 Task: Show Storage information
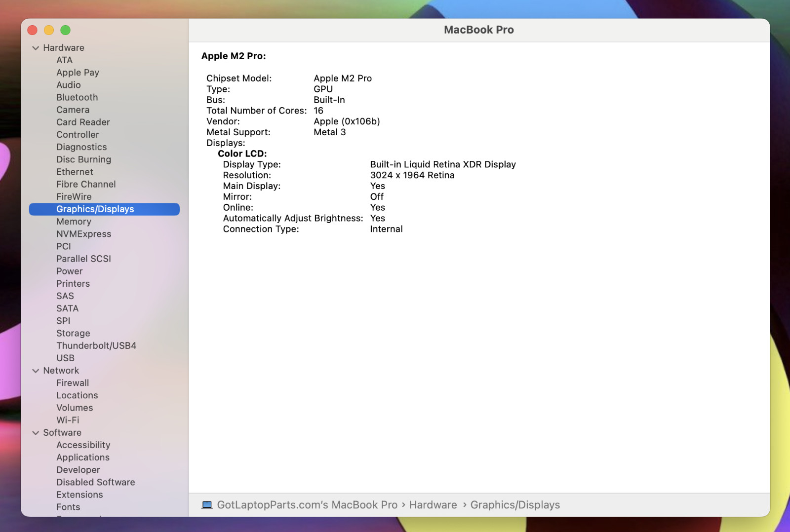point(73,333)
